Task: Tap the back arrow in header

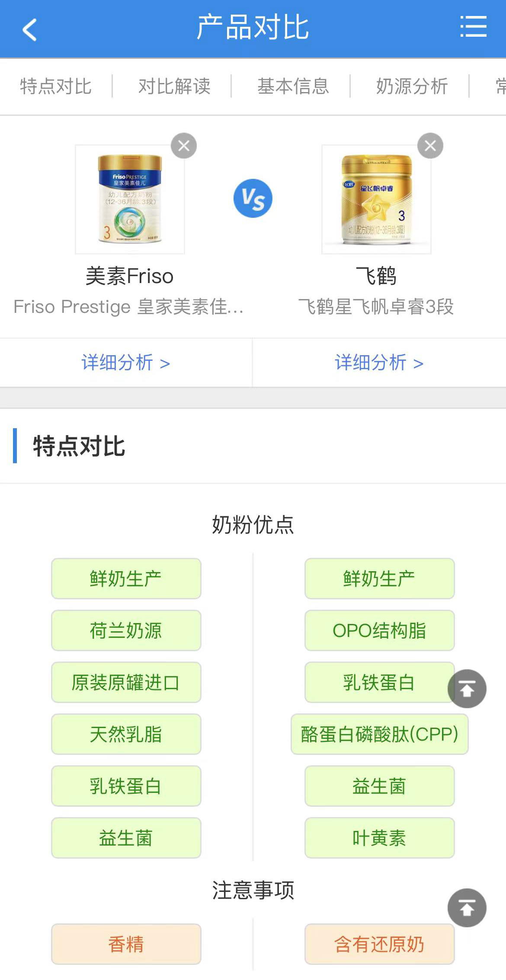Action: [x=29, y=29]
